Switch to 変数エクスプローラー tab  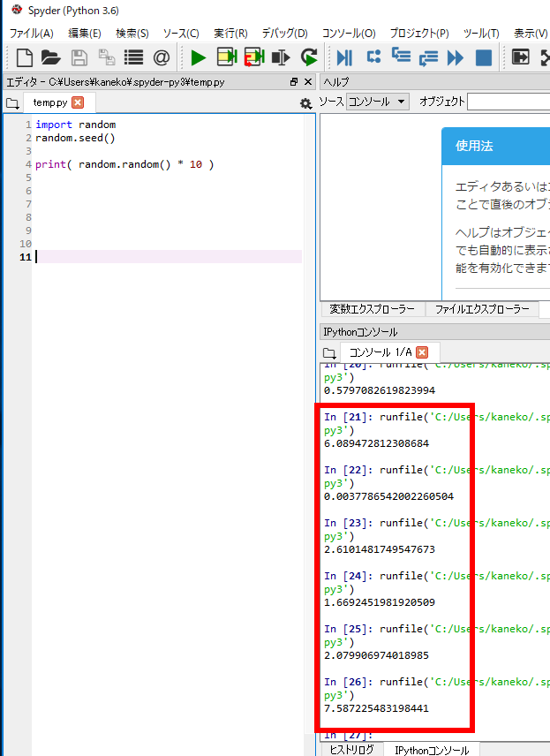(373, 309)
